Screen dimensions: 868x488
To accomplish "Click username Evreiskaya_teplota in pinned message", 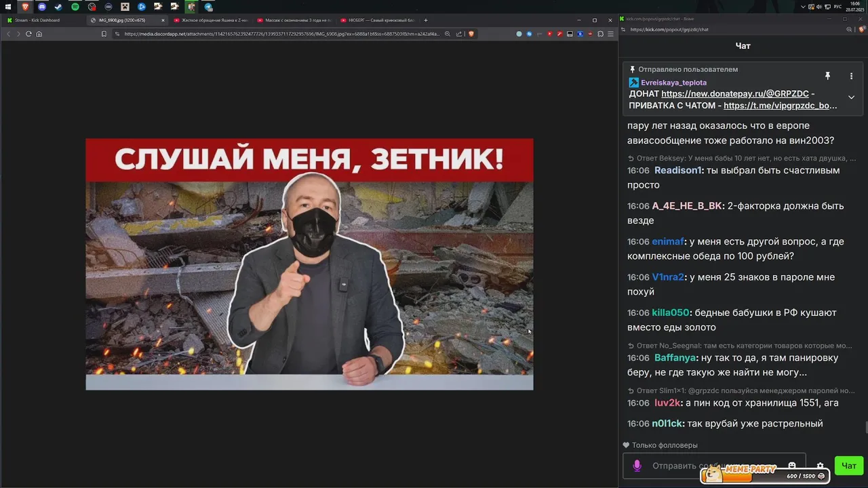I will (x=673, y=83).
